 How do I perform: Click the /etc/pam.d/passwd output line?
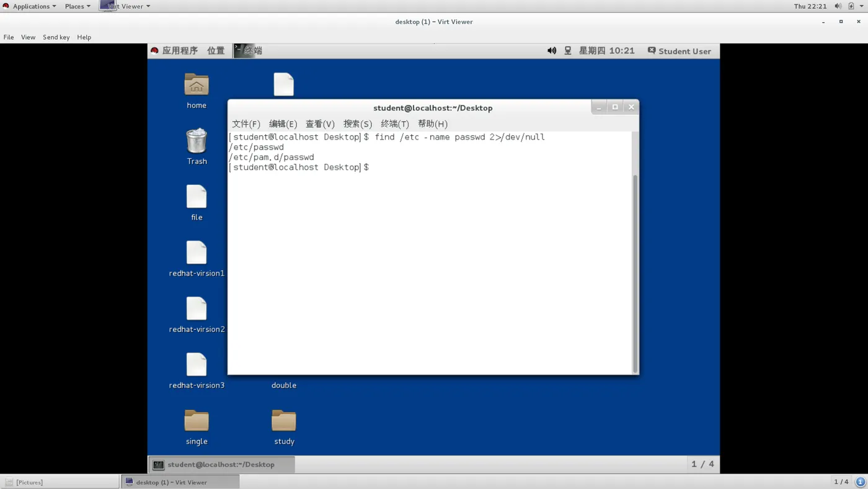pos(272,158)
